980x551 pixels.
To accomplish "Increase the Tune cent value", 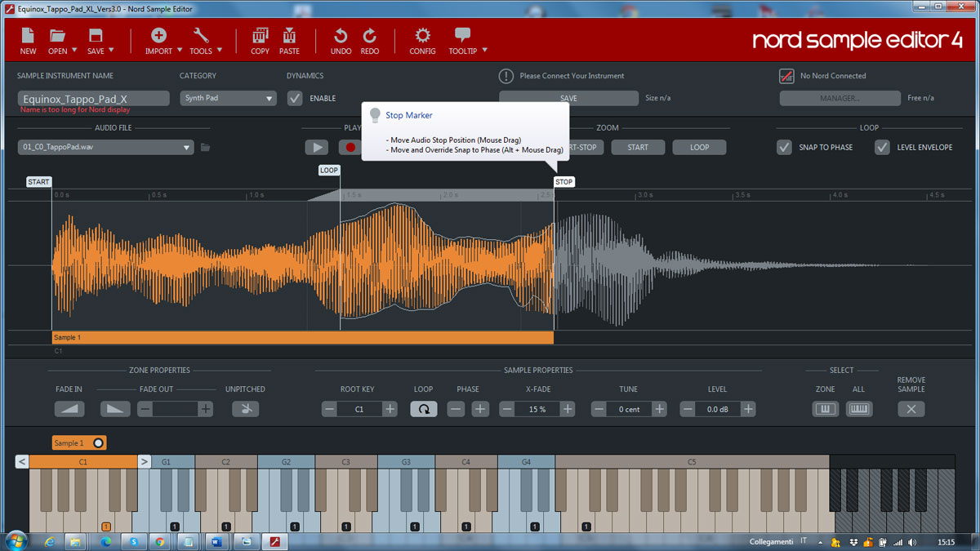I will click(660, 409).
